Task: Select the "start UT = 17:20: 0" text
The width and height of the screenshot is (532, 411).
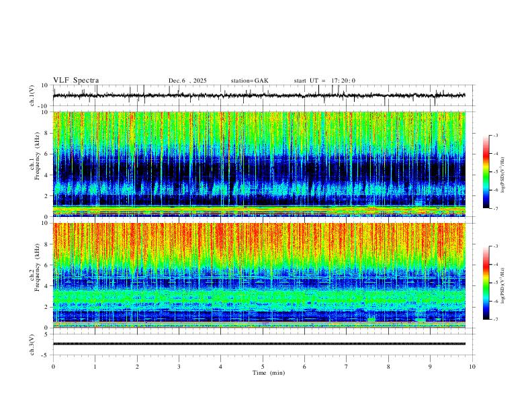Action: tap(324, 81)
